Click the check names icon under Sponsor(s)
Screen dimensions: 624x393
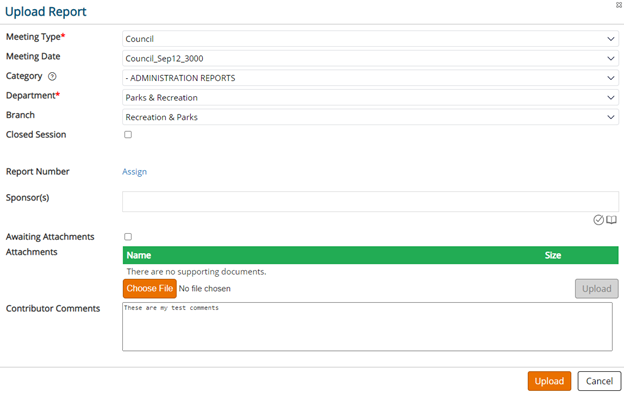[x=598, y=220]
